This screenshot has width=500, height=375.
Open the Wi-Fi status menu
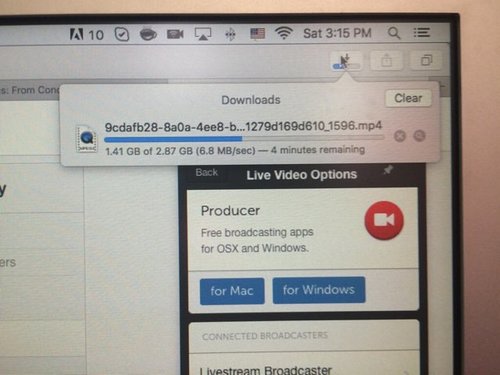tap(284, 33)
